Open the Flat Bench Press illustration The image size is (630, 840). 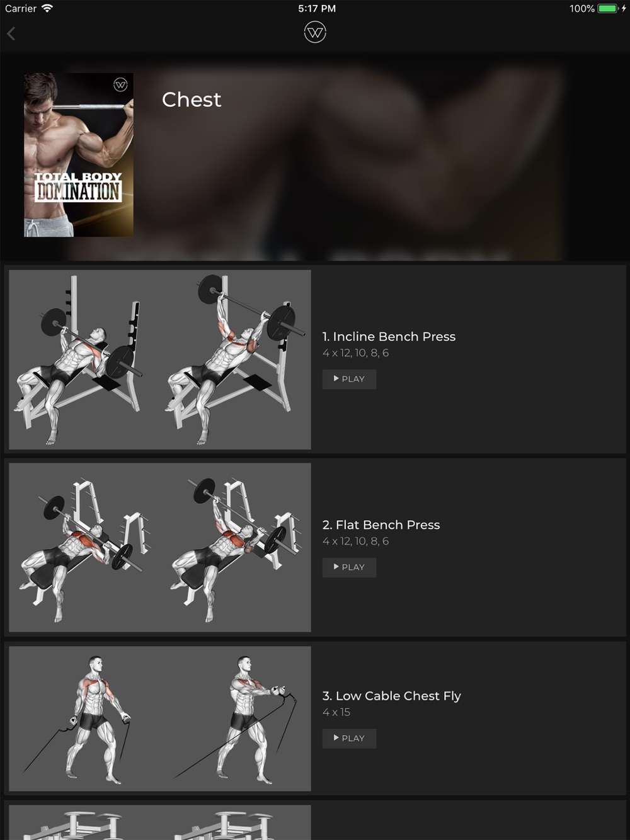click(x=160, y=547)
